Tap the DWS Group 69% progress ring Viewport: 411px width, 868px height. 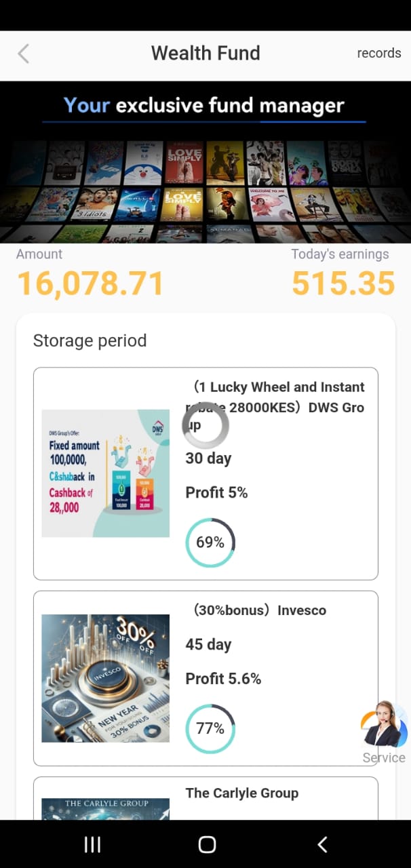click(210, 542)
